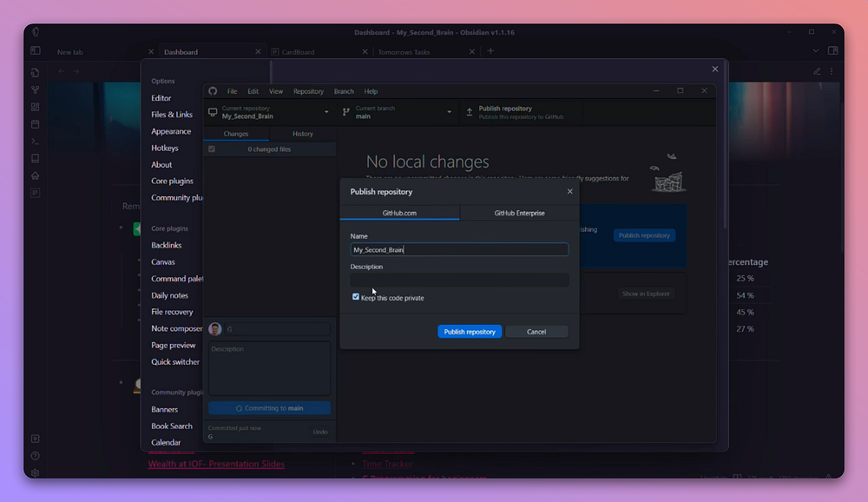
Task: Click the repository Name input field
Action: pyautogui.click(x=459, y=249)
